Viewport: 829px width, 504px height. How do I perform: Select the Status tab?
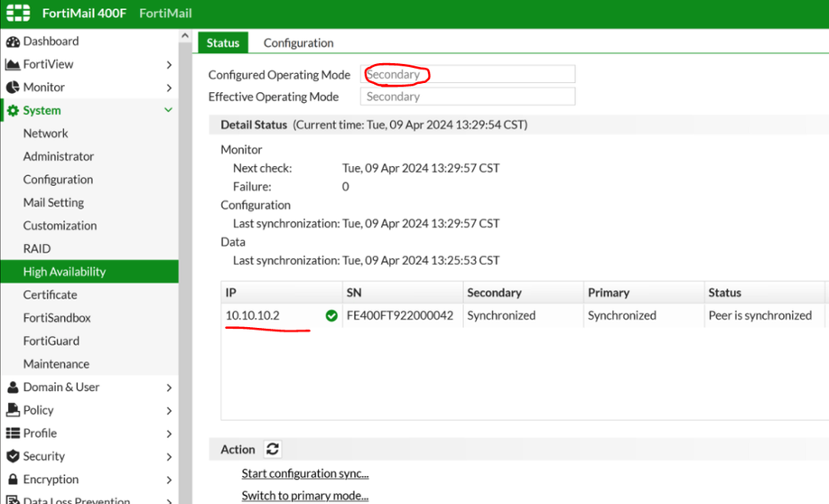click(x=223, y=42)
